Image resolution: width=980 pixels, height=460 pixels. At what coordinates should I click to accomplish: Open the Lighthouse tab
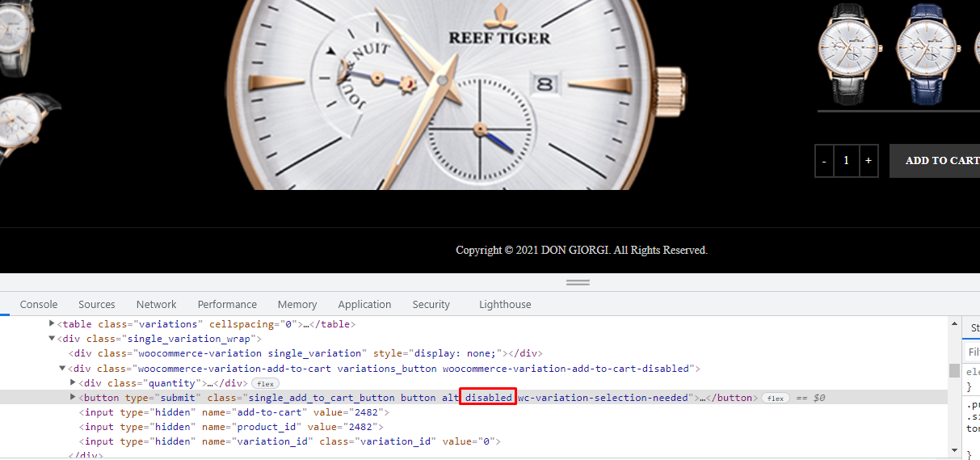505,305
